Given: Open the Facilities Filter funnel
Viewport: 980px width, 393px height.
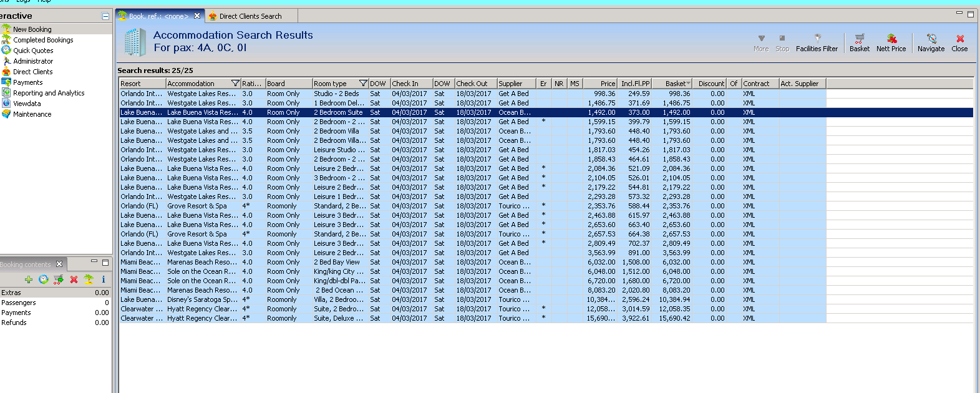Looking at the screenshot, I should [x=817, y=43].
